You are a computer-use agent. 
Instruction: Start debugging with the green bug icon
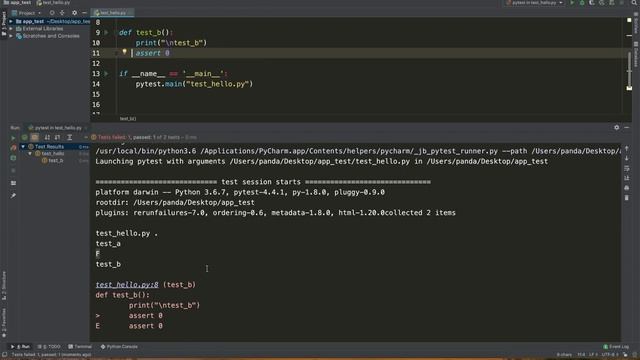tap(582, 3)
